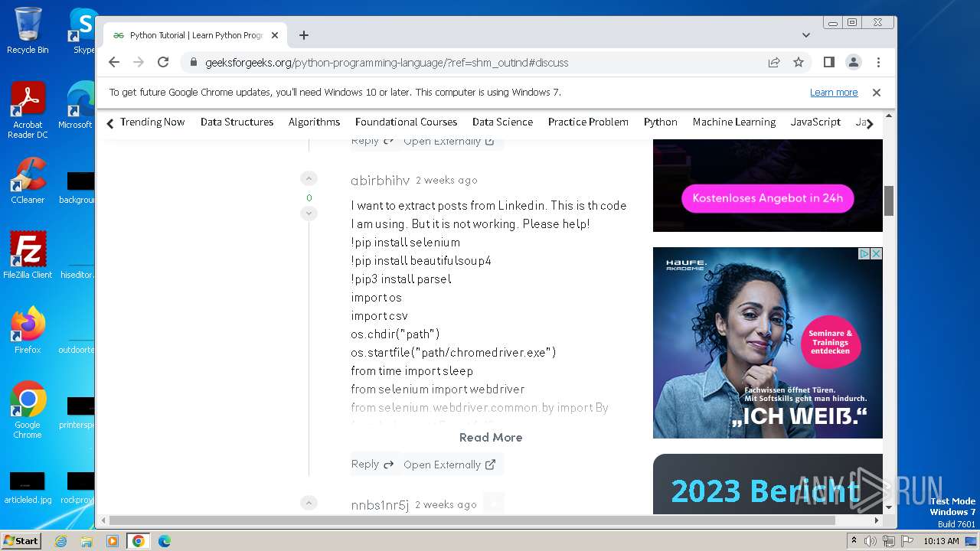Expand comment with Read More
980x551 pixels.
[491, 438]
